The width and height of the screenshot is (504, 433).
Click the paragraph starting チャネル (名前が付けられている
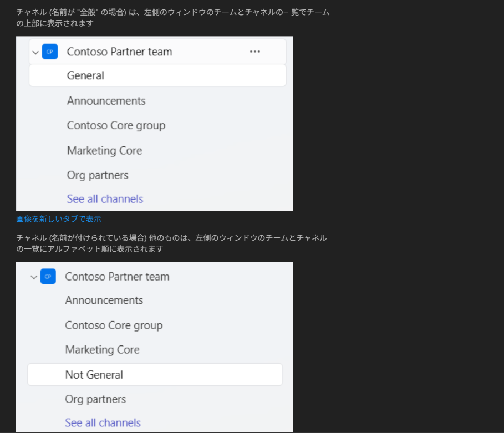tap(172, 243)
